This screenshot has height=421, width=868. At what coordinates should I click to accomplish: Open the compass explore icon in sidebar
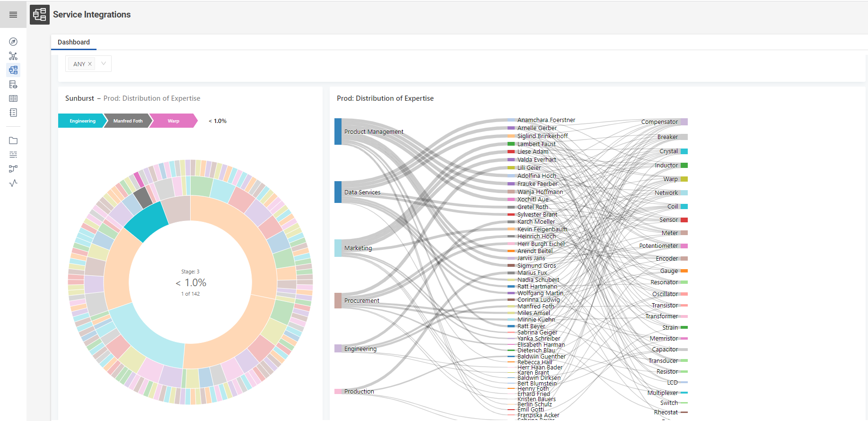pos(13,42)
